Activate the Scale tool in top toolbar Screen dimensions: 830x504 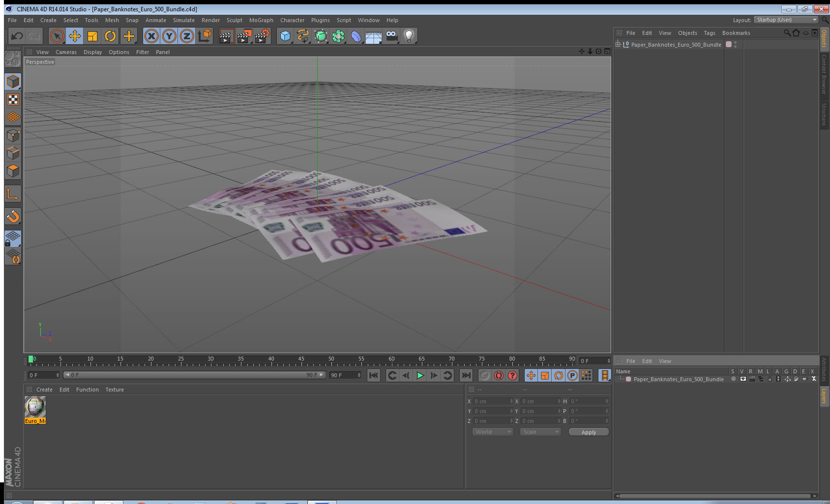tap(92, 36)
